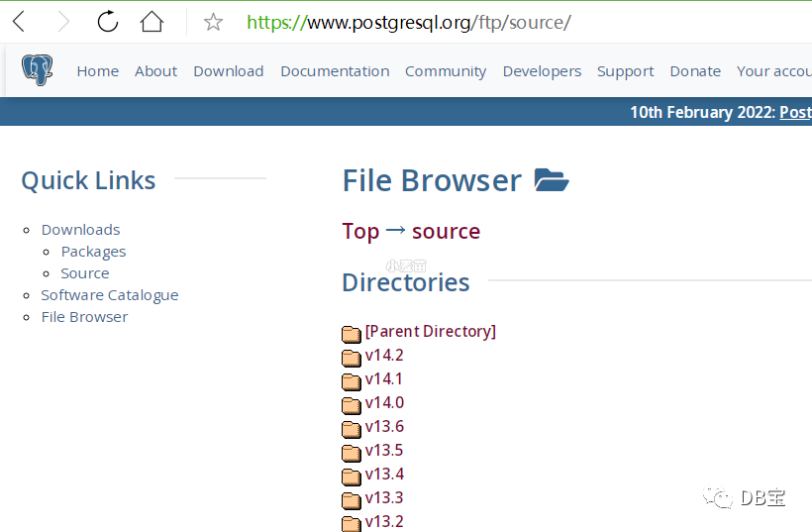Viewport: 812px width, 532px height.
Task: Go to browser home icon
Action: point(152,22)
